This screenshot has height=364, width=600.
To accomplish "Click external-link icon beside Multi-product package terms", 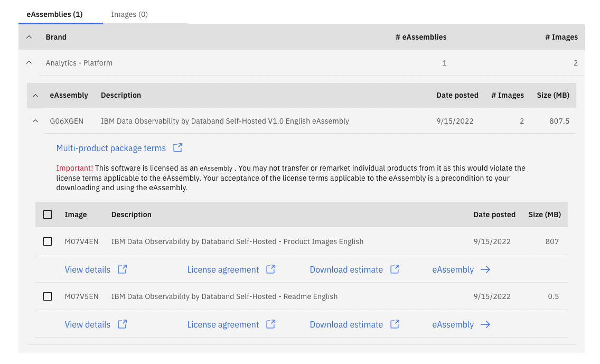I will pos(178,148).
